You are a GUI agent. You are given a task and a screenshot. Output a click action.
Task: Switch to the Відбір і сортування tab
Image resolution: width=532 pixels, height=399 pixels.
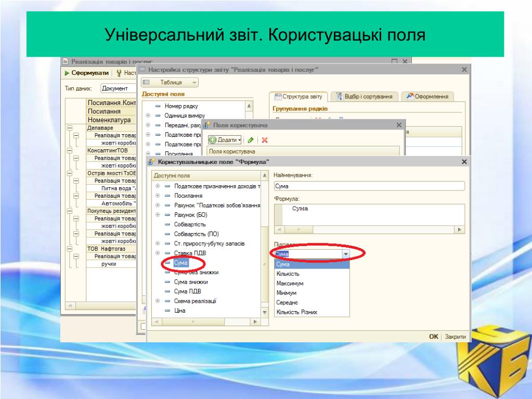click(x=364, y=97)
